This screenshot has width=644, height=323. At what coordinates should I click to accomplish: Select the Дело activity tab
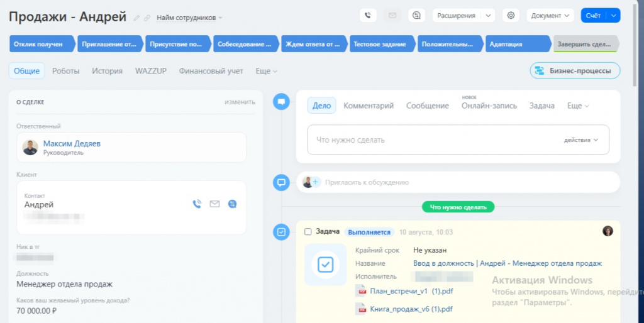click(321, 106)
